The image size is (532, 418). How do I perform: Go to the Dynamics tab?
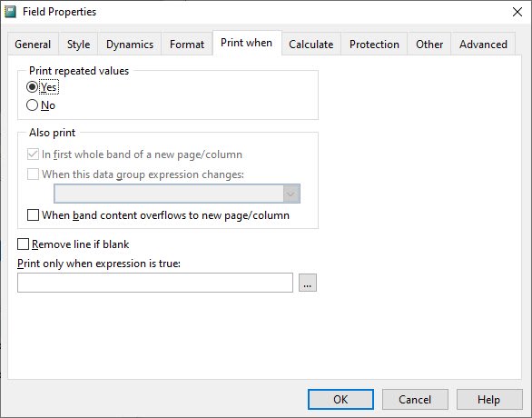[x=130, y=45]
